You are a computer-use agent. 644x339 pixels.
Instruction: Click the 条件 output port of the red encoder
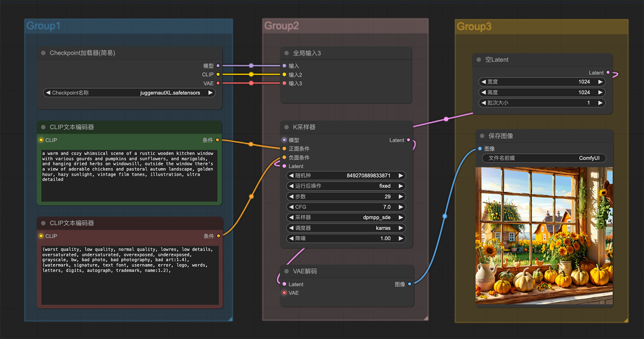click(219, 236)
